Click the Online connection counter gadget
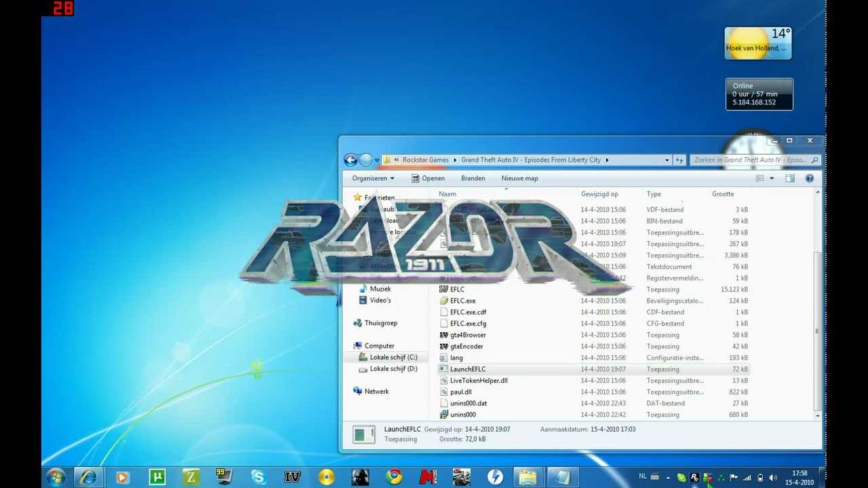The image size is (868, 488). [759, 94]
